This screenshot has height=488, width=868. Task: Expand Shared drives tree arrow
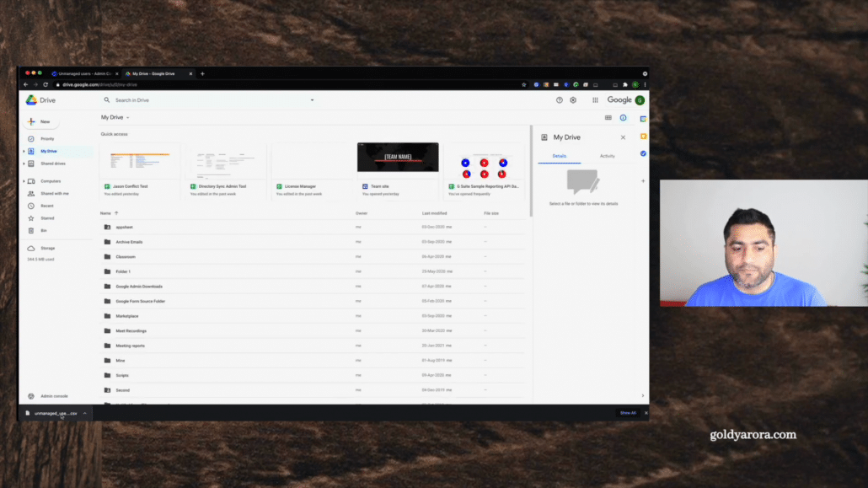tap(24, 164)
